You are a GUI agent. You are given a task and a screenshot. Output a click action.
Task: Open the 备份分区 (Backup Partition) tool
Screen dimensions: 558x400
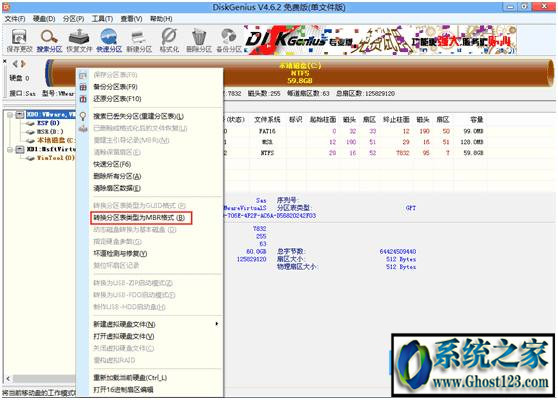click(x=229, y=40)
